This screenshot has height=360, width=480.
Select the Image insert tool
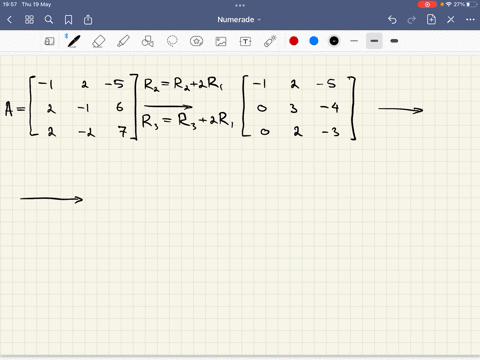(221, 41)
